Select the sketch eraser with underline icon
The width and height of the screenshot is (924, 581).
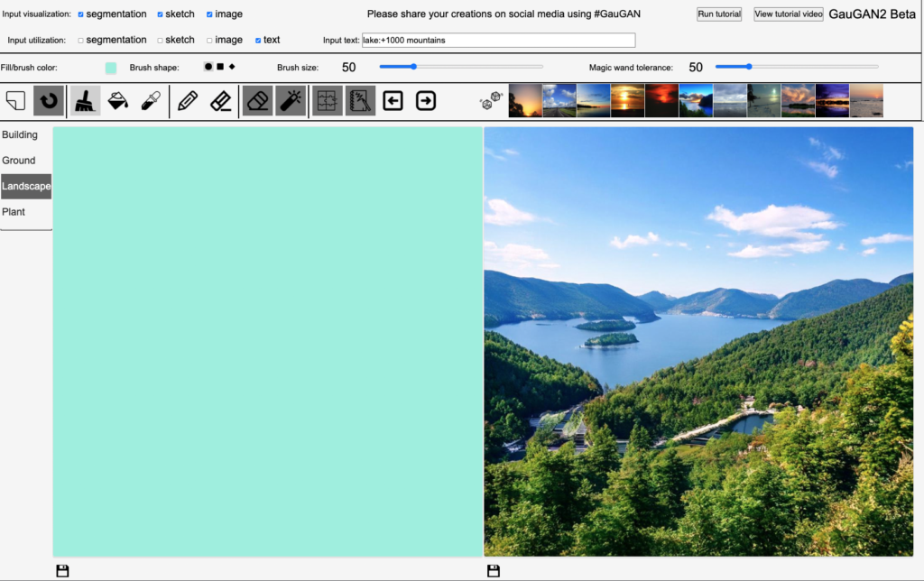221,101
